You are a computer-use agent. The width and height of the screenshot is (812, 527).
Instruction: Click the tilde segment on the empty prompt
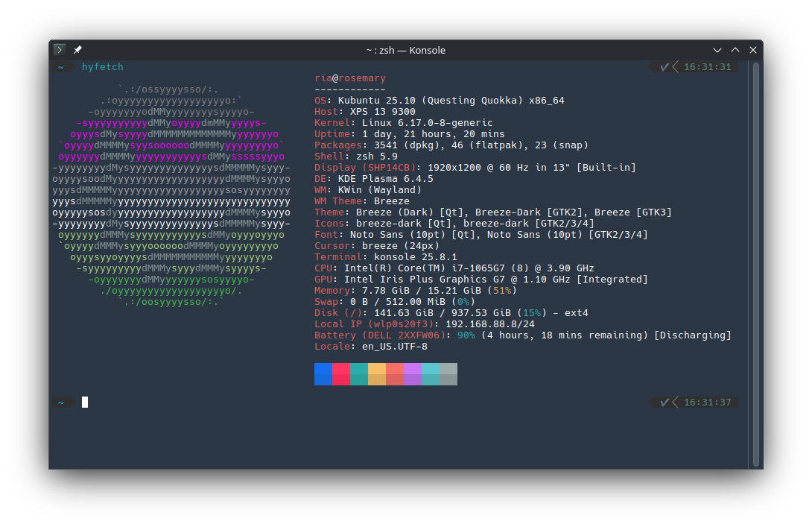61,403
